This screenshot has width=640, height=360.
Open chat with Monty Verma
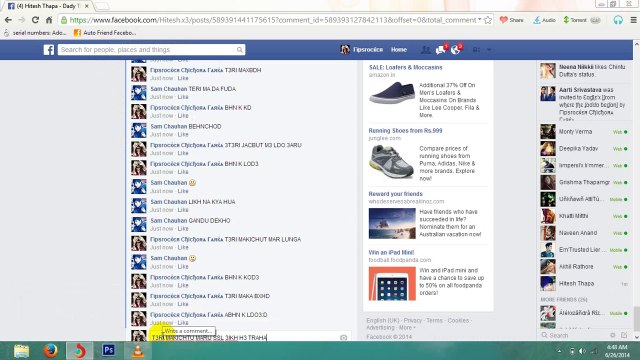pos(584,132)
